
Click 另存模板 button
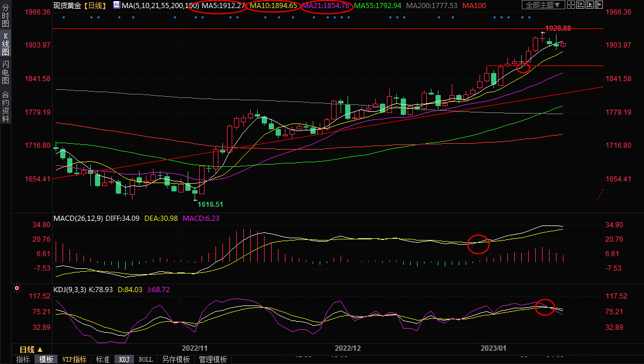pos(175,359)
